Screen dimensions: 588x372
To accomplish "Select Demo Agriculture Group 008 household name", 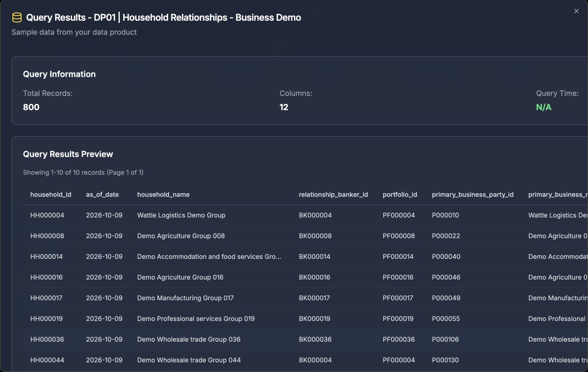I will 181,236.
